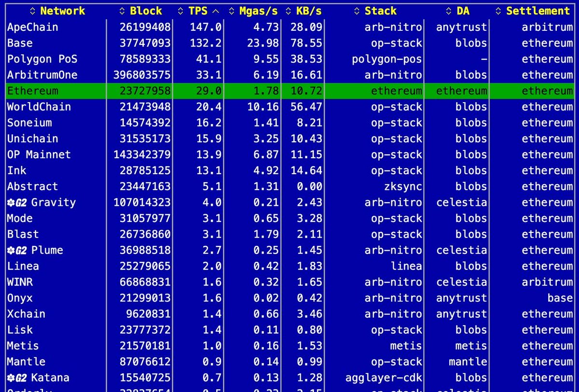Select the ApeChain network name

tap(32, 27)
